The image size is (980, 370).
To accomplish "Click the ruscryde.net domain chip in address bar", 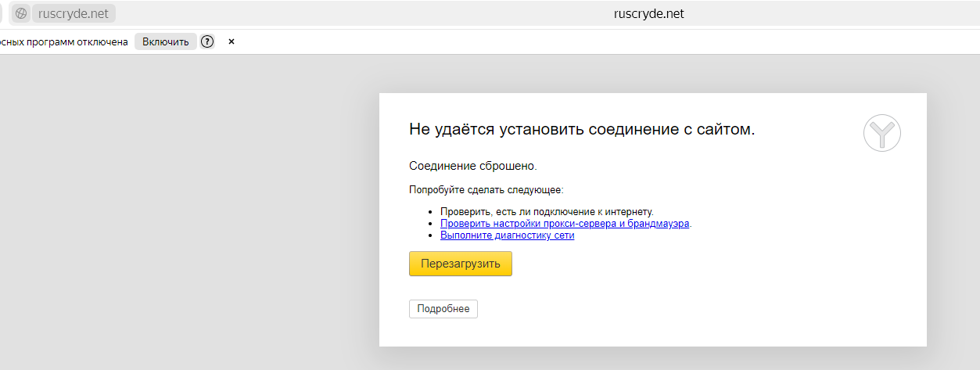I will 73,13.
